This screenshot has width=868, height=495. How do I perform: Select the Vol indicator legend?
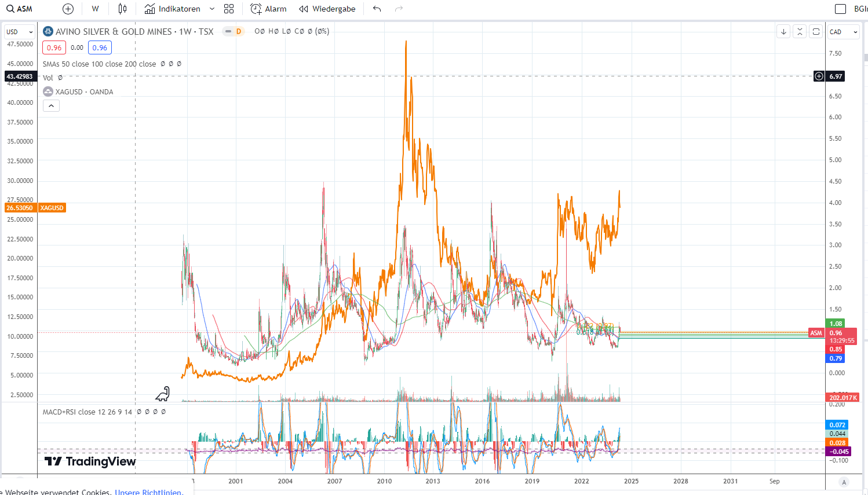tap(48, 78)
